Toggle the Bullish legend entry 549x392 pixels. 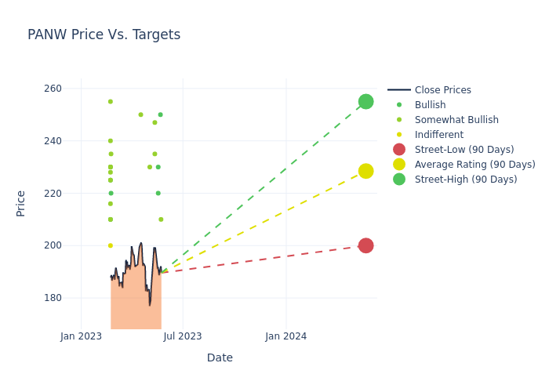430,105
